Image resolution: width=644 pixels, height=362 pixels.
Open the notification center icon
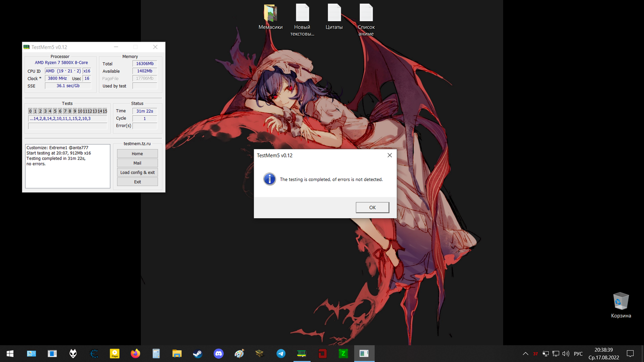click(x=630, y=353)
